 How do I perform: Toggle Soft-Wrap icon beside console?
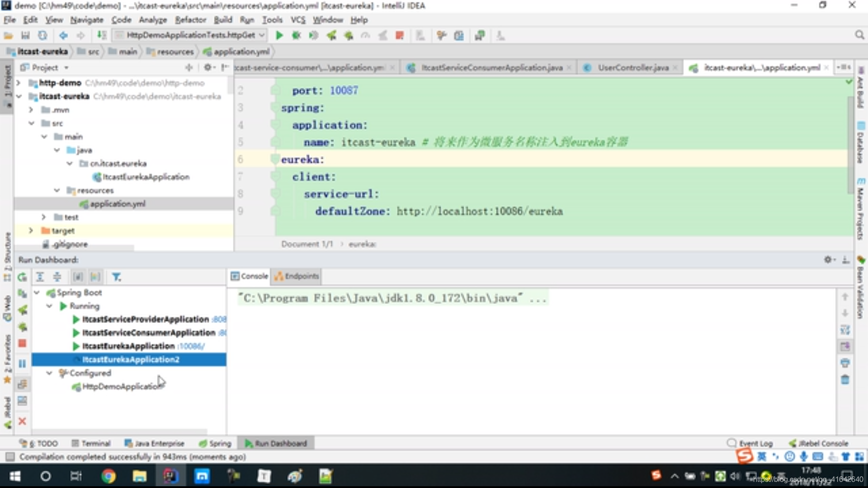[845, 330]
